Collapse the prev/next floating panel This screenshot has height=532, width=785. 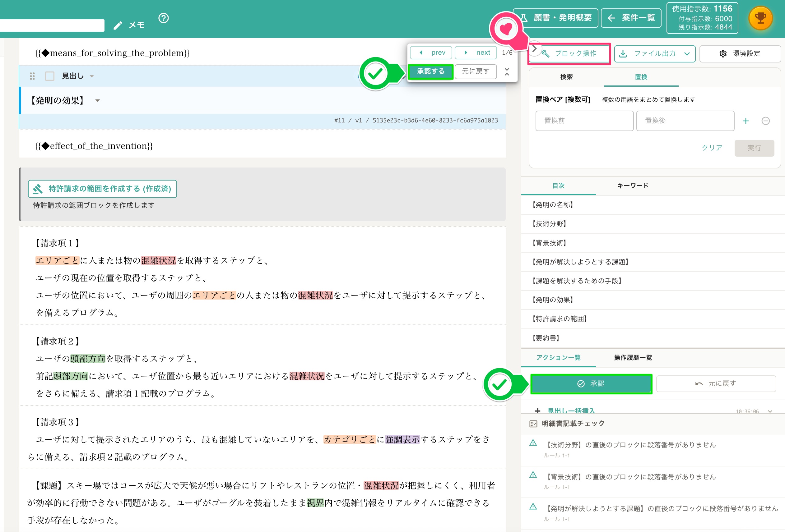[x=507, y=71]
